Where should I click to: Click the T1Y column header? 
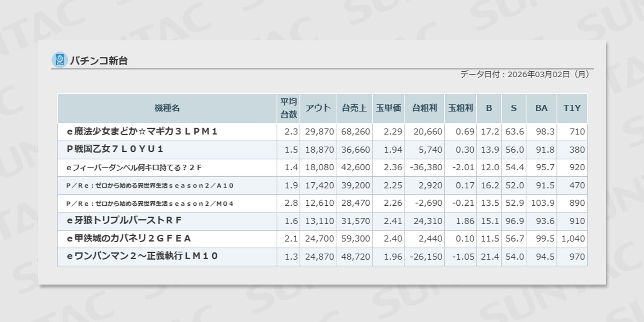point(572,108)
